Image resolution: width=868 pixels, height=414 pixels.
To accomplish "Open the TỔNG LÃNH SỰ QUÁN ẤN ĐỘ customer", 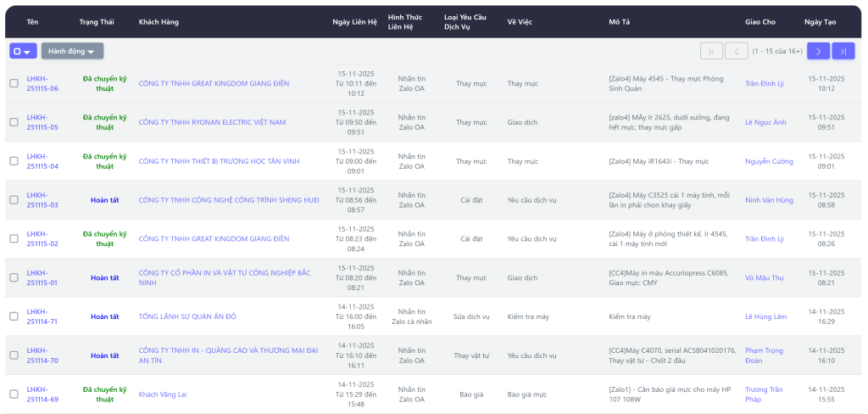I will pyautogui.click(x=187, y=316).
